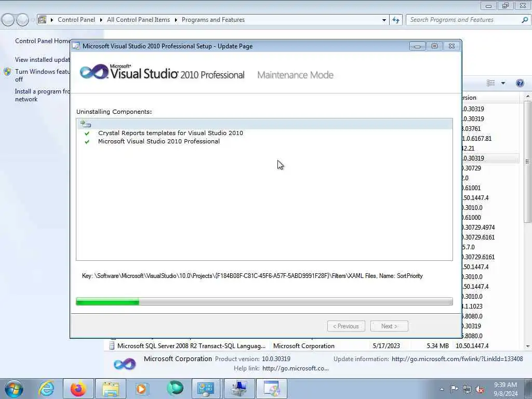This screenshot has width=532, height=399.
Task: Click the shield icon beside Windows features
Action: coord(7,72)
